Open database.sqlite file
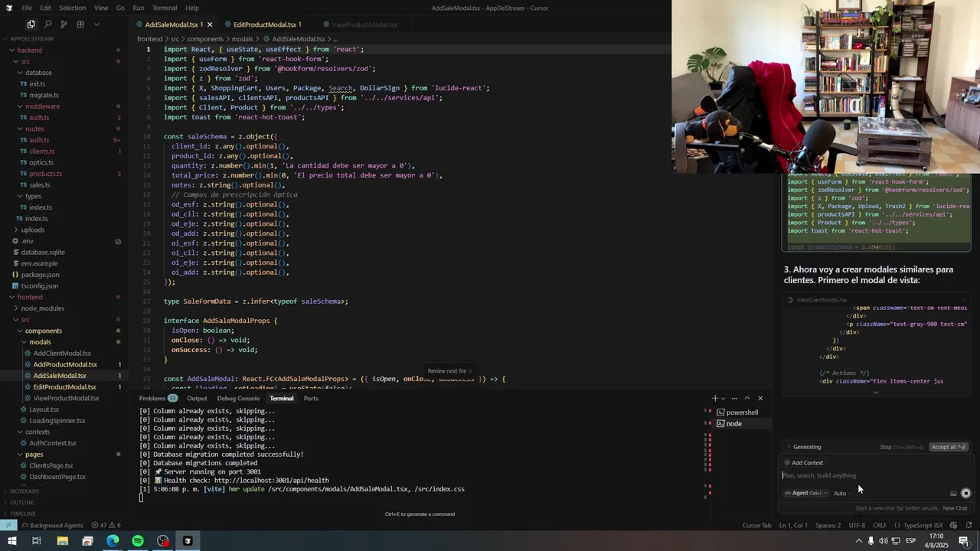980x551 pixels. coord(43,252)
